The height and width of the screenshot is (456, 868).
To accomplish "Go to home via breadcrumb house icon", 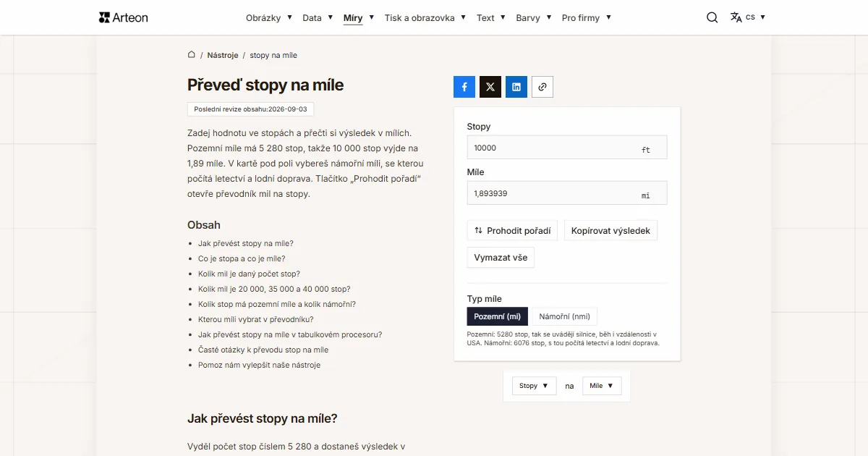I will point(192,54).
